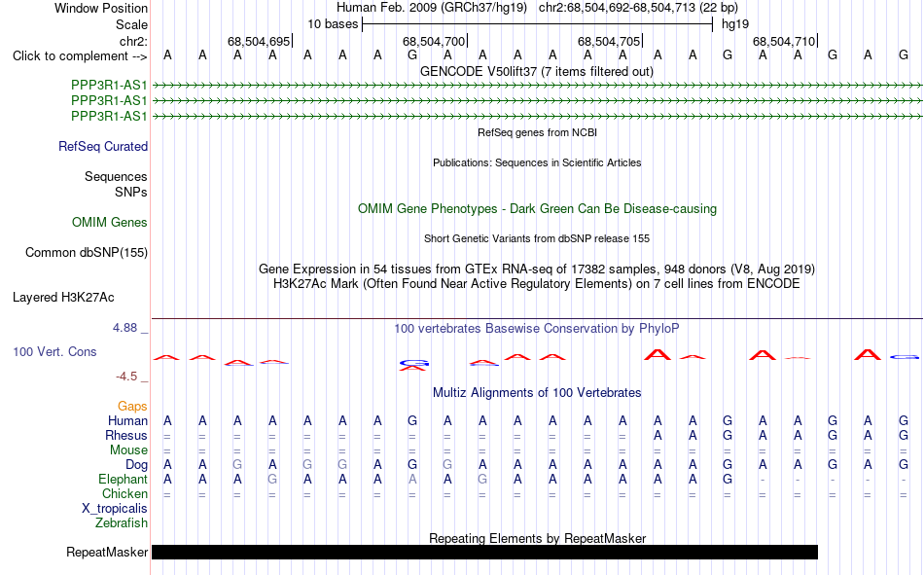Click the -4.5 lower scale value
The image size is (924, 575).
point(126,377)
